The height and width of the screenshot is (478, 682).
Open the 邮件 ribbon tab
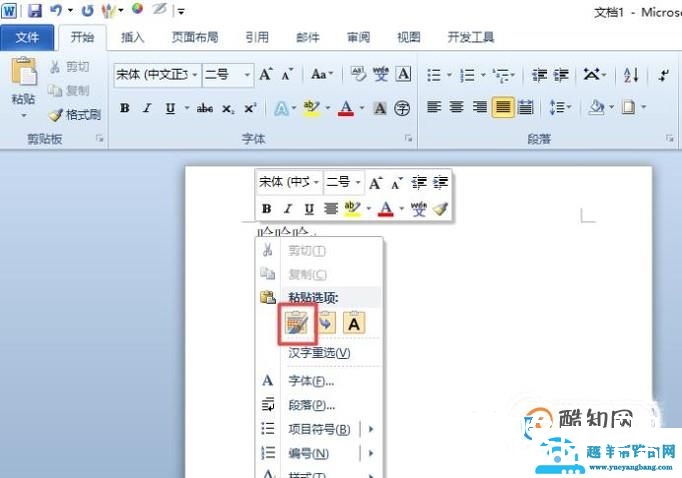[308, 37]
